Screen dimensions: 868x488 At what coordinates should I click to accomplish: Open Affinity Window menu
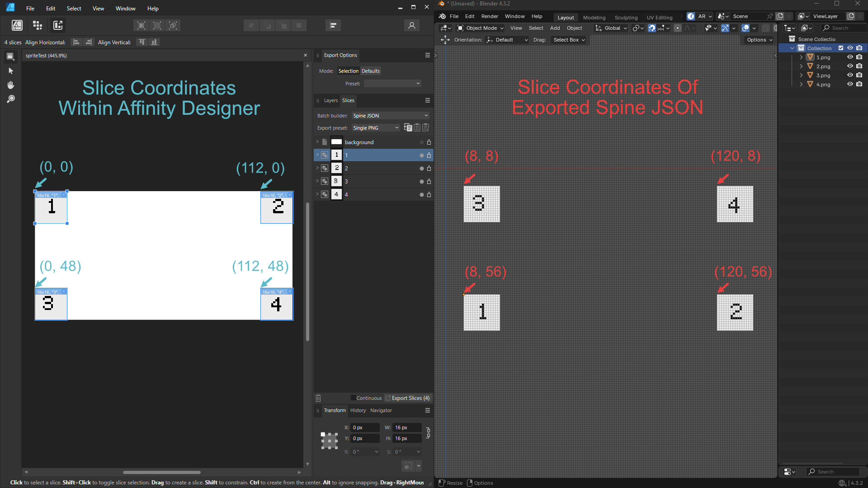coord(125,8)
